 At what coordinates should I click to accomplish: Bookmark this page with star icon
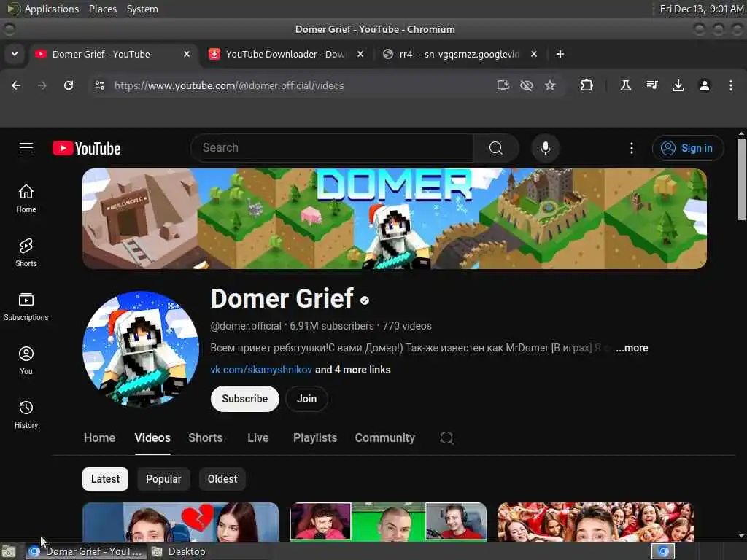click(x=550, y=85)
